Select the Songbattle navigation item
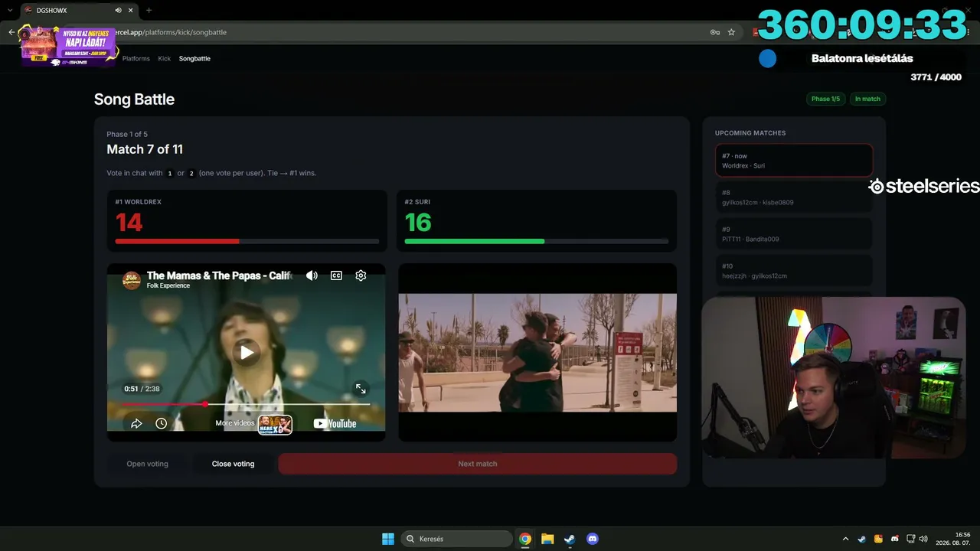 194,58
